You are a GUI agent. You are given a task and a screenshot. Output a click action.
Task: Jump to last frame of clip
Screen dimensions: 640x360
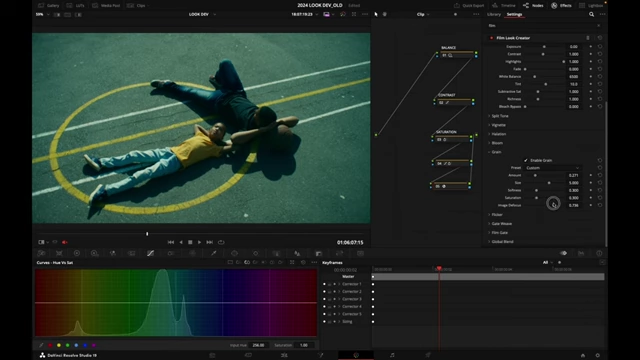pyautogui.click(x=209, y=242)
